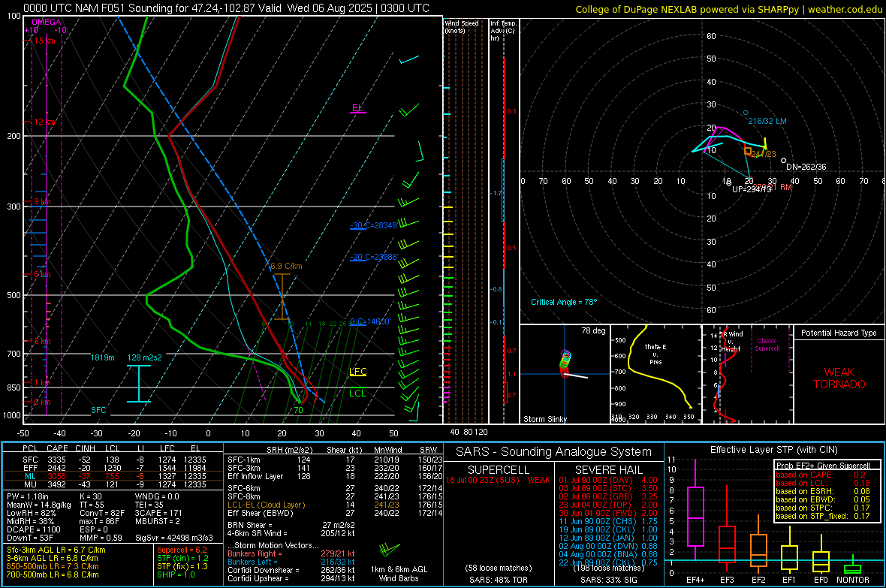
Task: Click the ConvT = 82F value
Action: (102, 513)
